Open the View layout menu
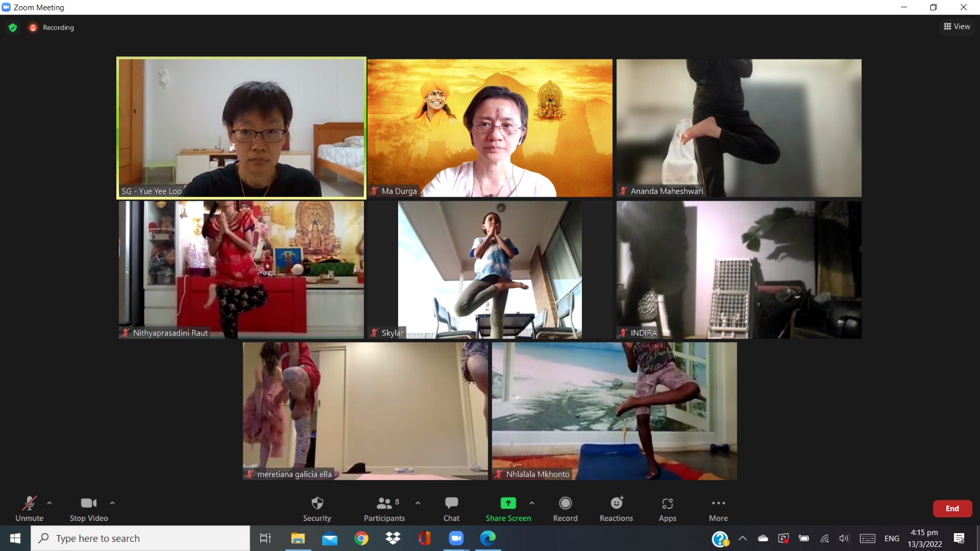Image resolution: width=980 pixels, height=551 pixels. [x=957, y=26]
